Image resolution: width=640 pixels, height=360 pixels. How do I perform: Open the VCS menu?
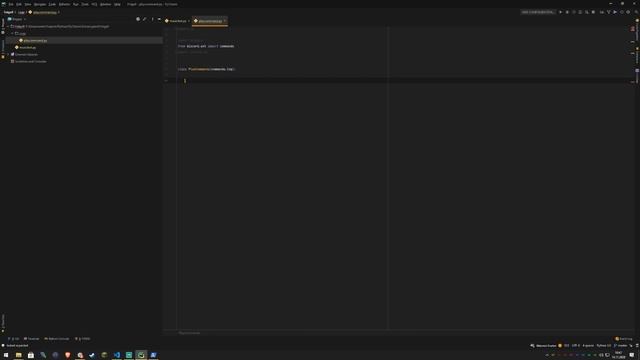point(94,4)
